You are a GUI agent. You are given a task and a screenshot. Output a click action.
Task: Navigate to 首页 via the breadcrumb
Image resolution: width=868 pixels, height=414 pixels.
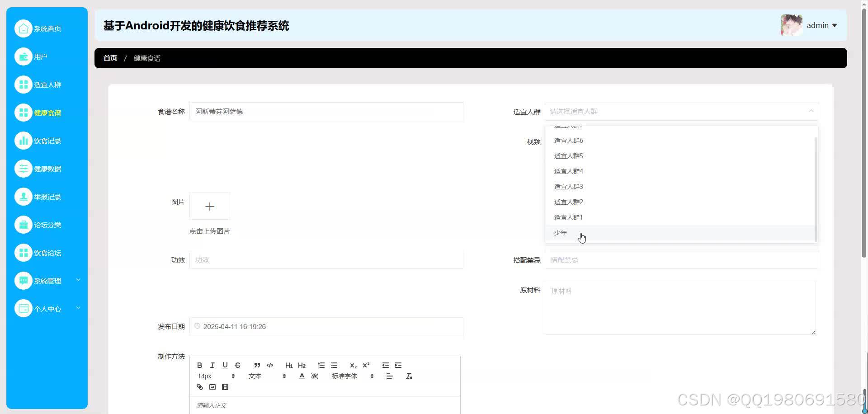tap(110, 58)
